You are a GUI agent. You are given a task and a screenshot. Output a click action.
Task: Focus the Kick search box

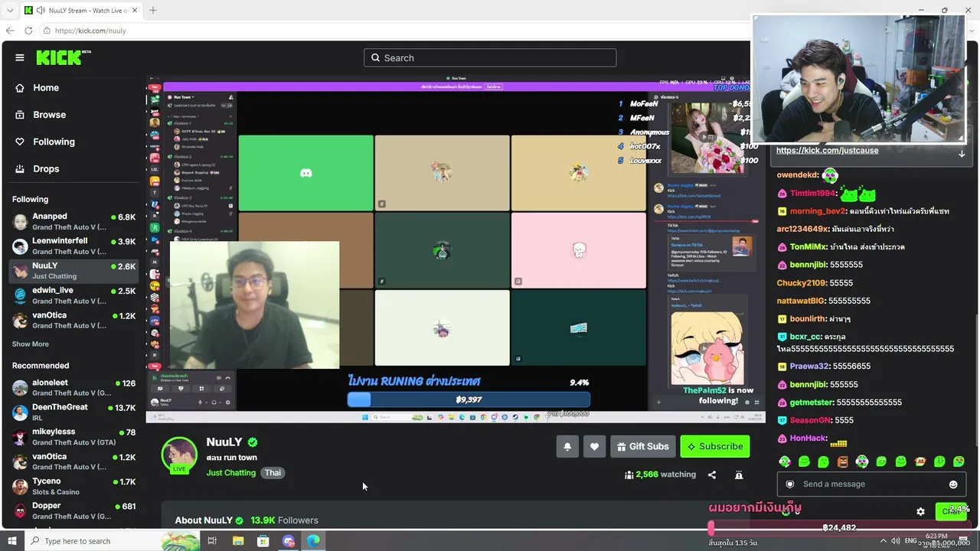point(490,58)
